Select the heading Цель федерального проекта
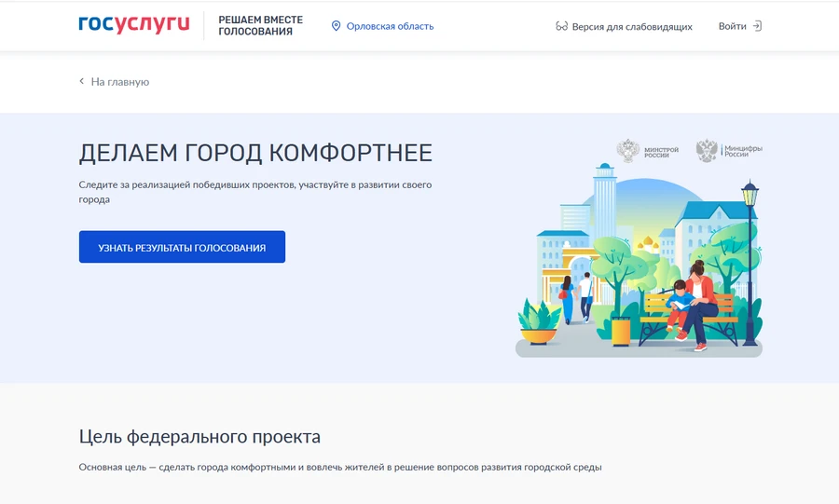 pyautogui.click(x=199, y=436)
